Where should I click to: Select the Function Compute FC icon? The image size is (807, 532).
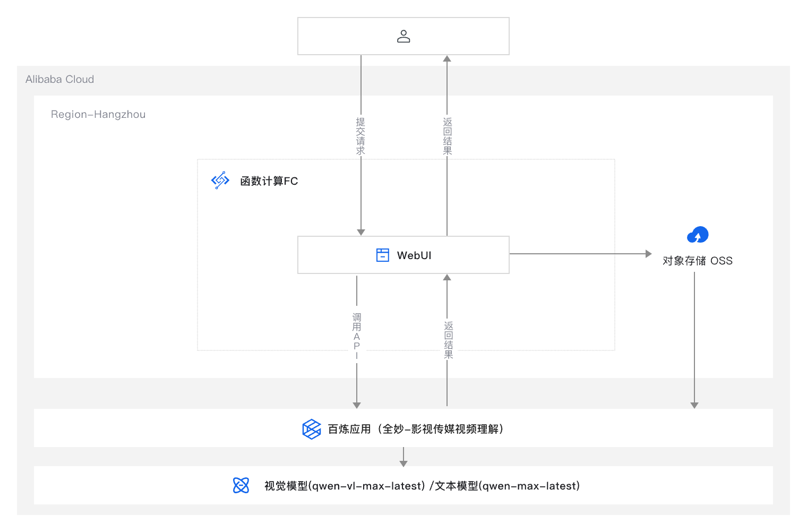point(220,181)
